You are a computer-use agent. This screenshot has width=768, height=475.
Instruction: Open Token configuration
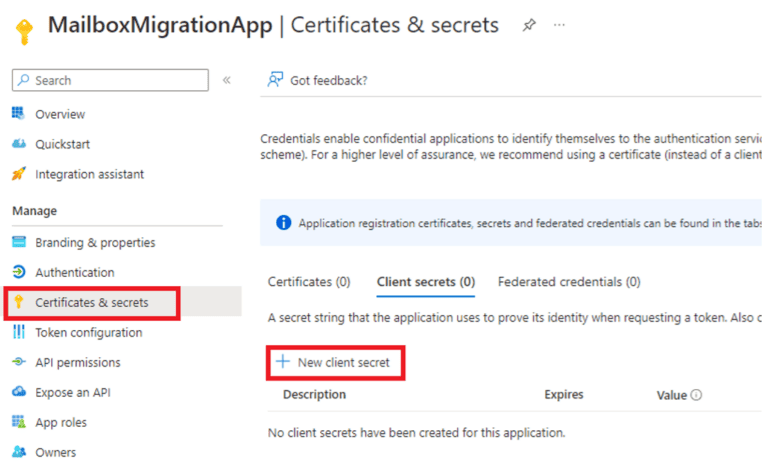point(89,332)
